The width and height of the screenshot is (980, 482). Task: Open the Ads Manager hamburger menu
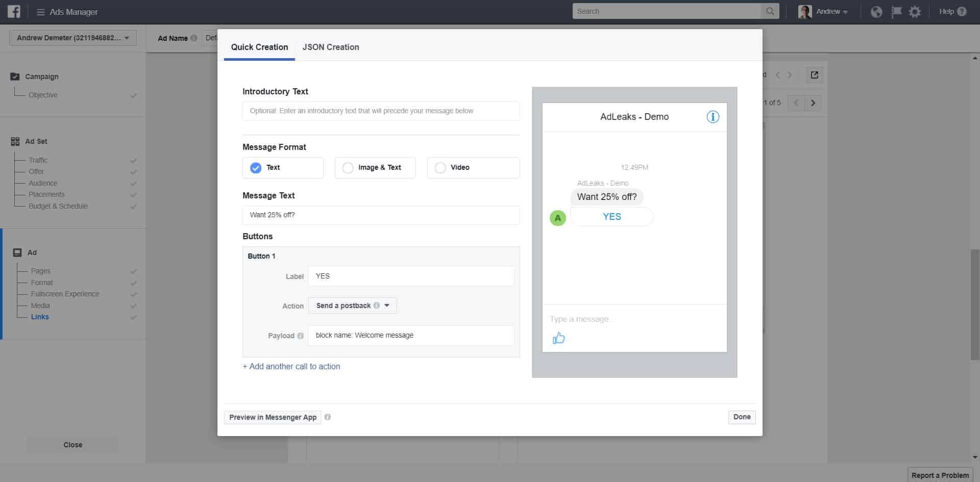pos(40,12)
